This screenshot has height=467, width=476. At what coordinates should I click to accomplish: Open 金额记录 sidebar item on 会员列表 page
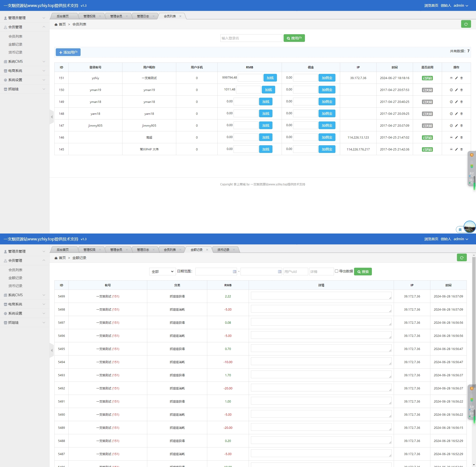15,44
